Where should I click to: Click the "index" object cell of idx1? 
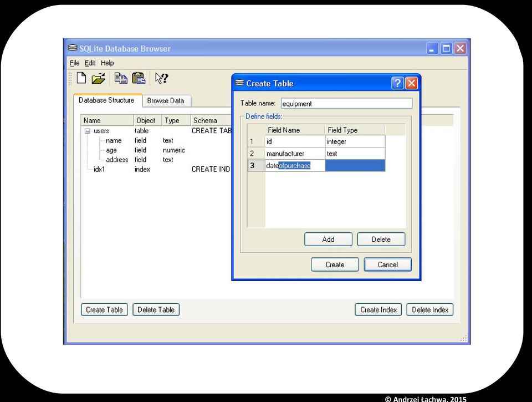(x=142, y=169)
